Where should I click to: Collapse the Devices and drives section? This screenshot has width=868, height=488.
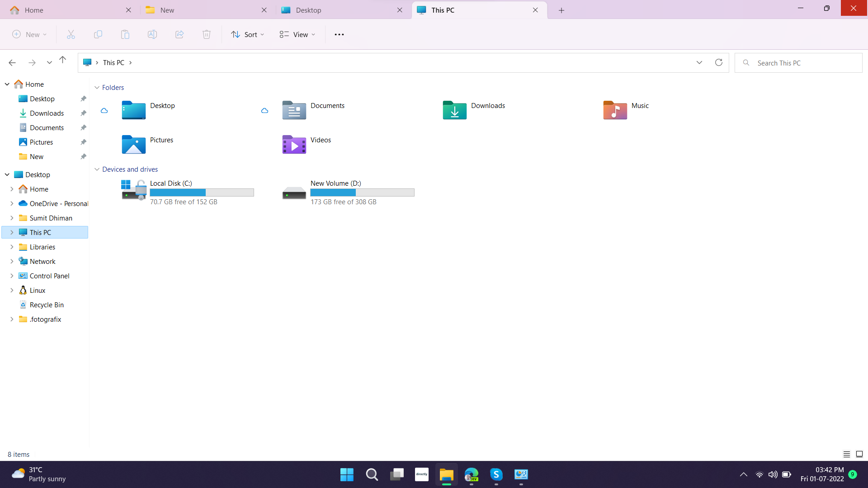[x=97, y=169]
